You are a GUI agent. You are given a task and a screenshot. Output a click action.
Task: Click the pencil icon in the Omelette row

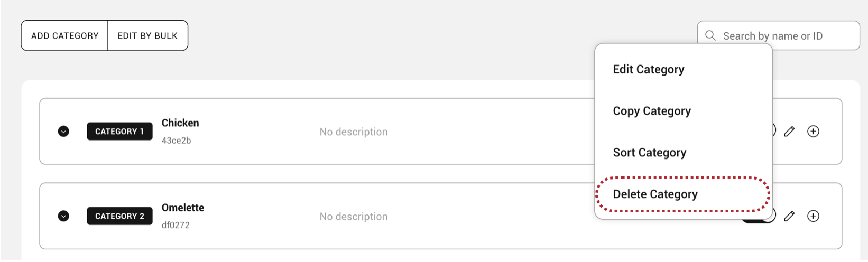[x=789, y=216]
